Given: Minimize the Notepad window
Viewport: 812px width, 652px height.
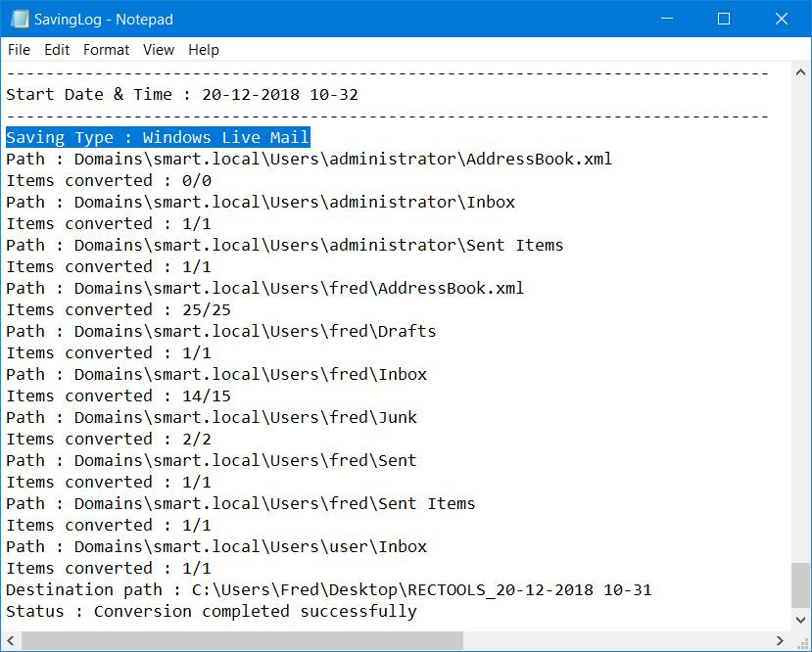Looking at the screenshot, I should click(667, 20).
